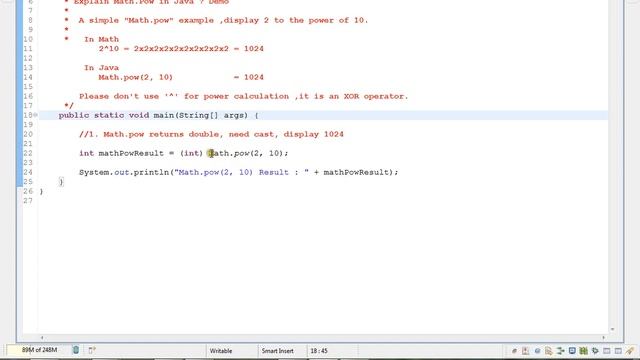Screen dimensions: 640x360
Task: Click closing comment '*/' on line 17
Action: point(69,106)
